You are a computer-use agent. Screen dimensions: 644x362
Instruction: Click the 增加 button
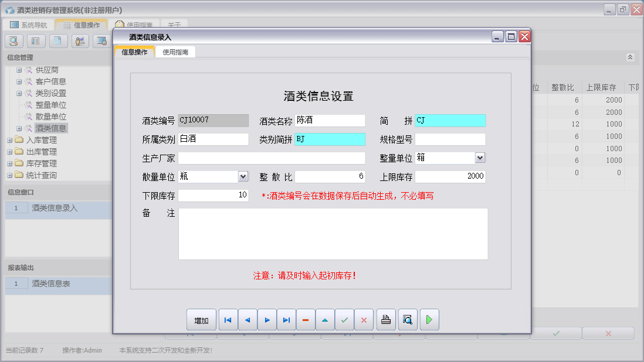(201, 320)
